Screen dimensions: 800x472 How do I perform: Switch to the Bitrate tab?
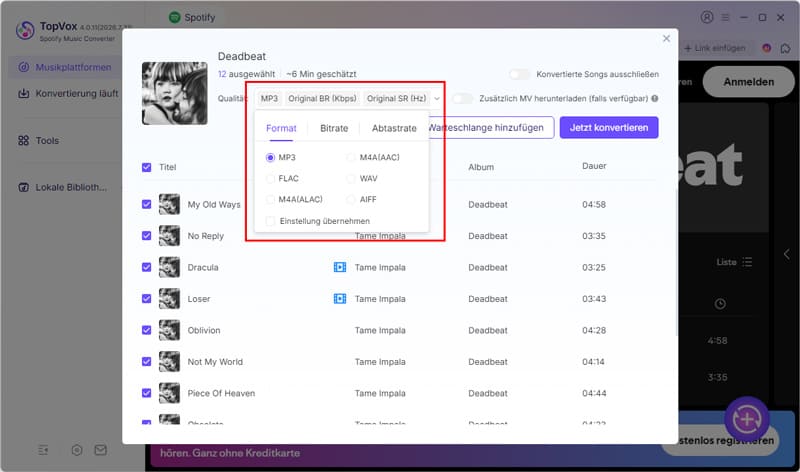334,128
